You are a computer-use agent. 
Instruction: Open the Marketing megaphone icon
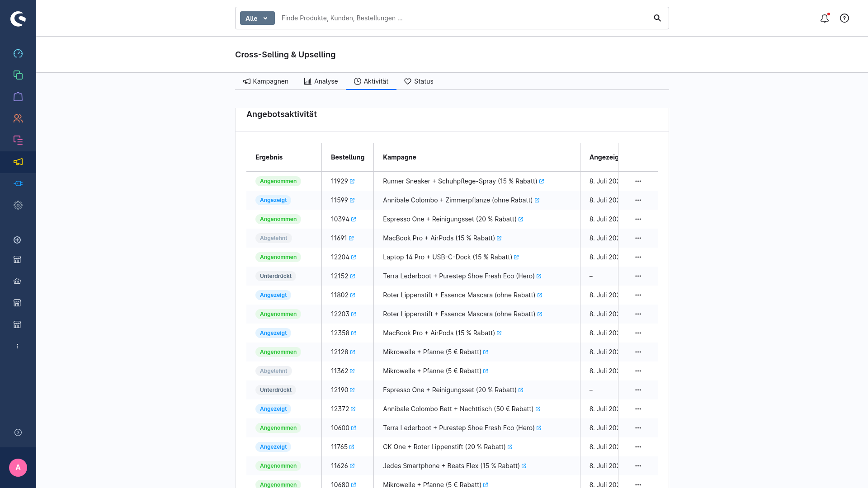[x=18, y=162]
